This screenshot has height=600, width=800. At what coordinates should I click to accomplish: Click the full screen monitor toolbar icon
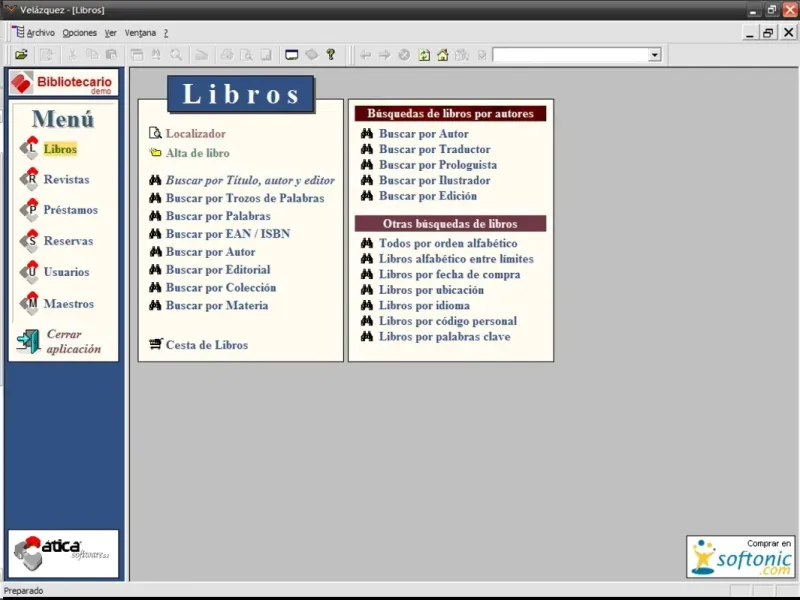[291, 55]
